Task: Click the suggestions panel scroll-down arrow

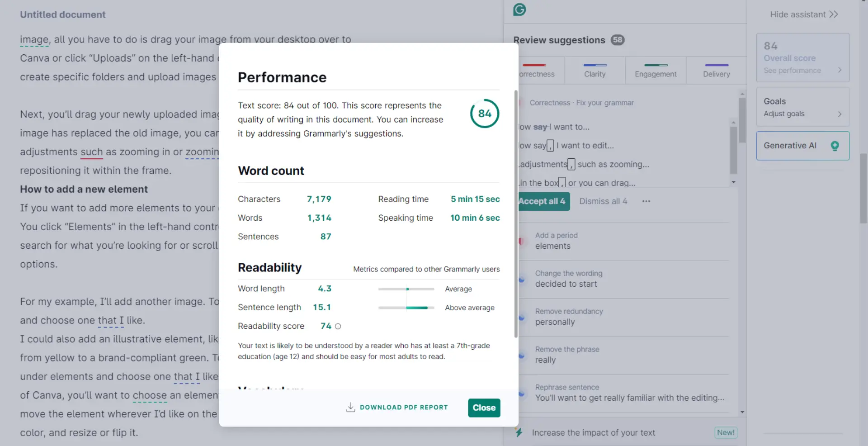Action: [742, 412]
